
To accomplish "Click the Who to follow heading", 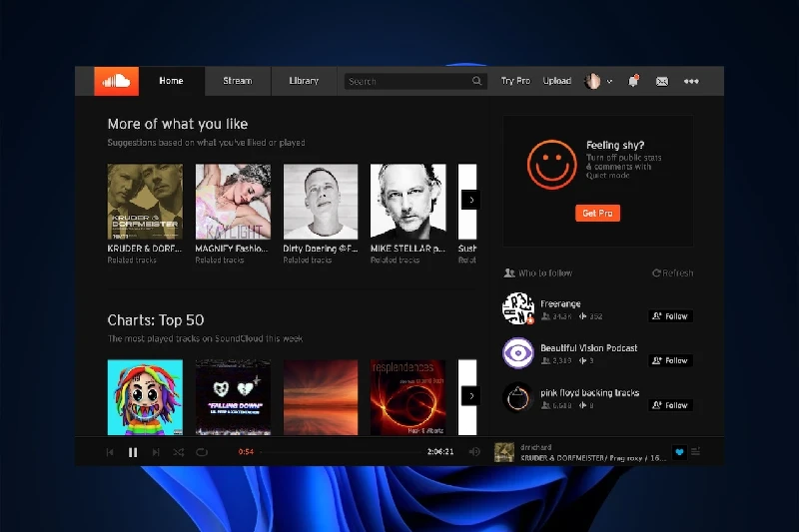I will click(x=545, y=273).
